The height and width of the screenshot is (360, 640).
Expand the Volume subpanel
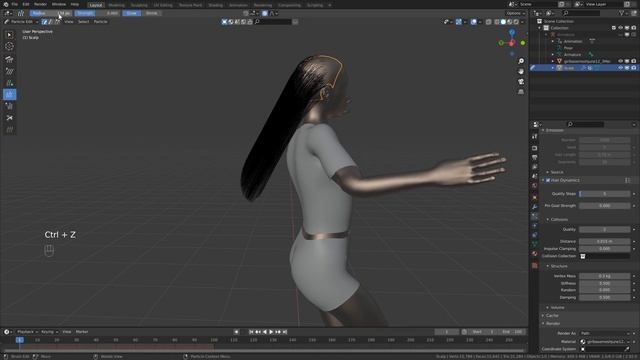(558, 308)
